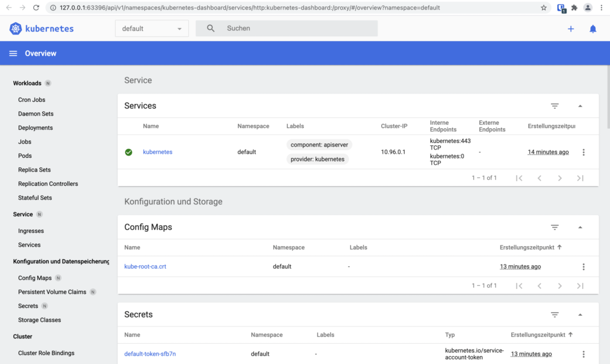Open Services in sidebar
Image resolution: width=610 pixels, height=364 pixels.
coord(29,245)
